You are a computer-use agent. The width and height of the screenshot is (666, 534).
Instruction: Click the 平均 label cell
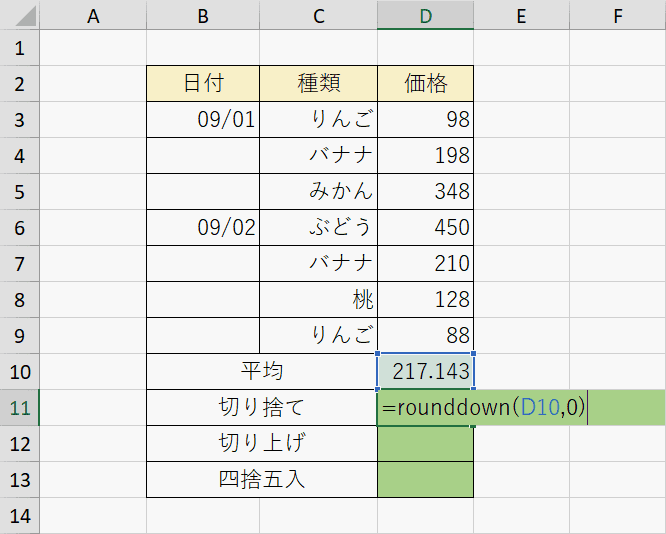262,371
